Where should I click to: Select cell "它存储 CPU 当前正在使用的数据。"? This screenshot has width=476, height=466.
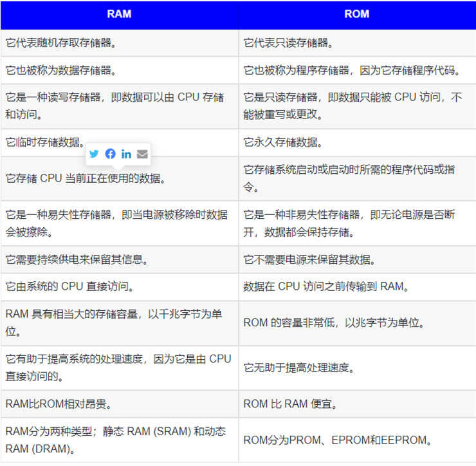(119, 178)
